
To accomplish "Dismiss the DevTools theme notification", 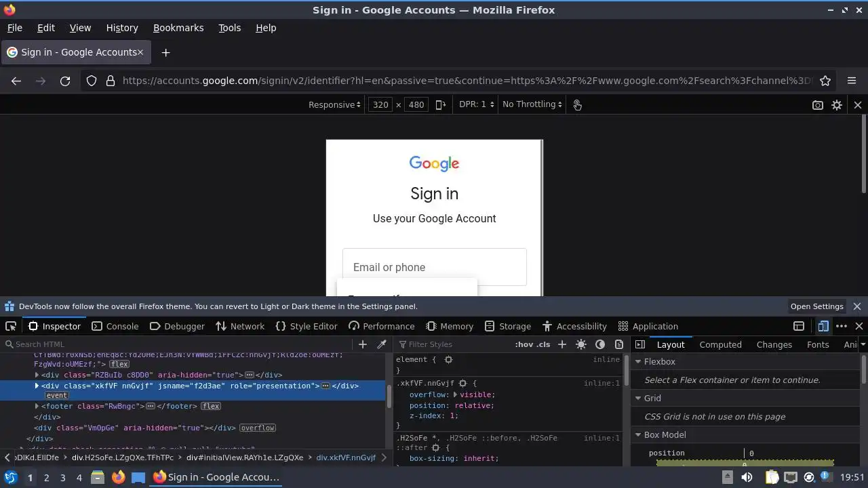I will [857, 306].
